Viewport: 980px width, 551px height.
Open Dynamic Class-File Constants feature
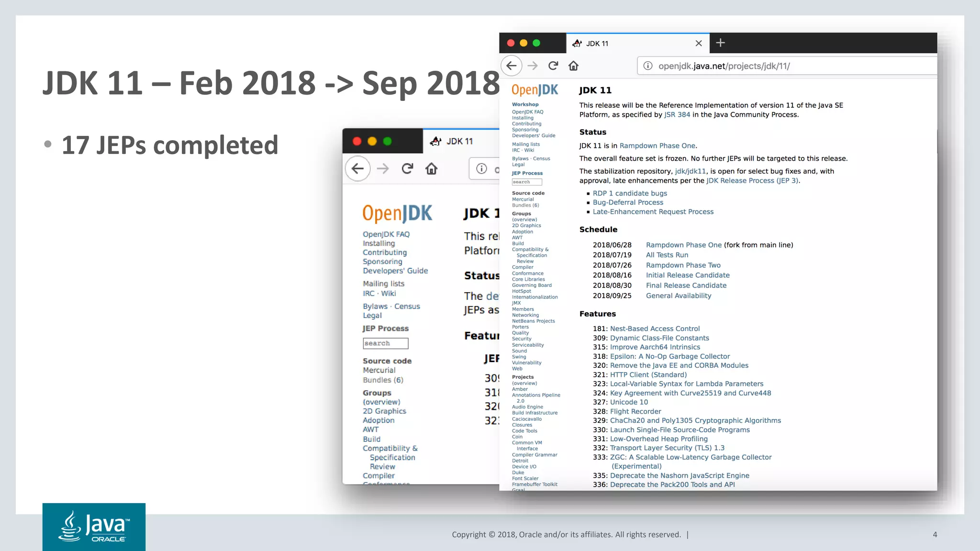coord(659,338)
